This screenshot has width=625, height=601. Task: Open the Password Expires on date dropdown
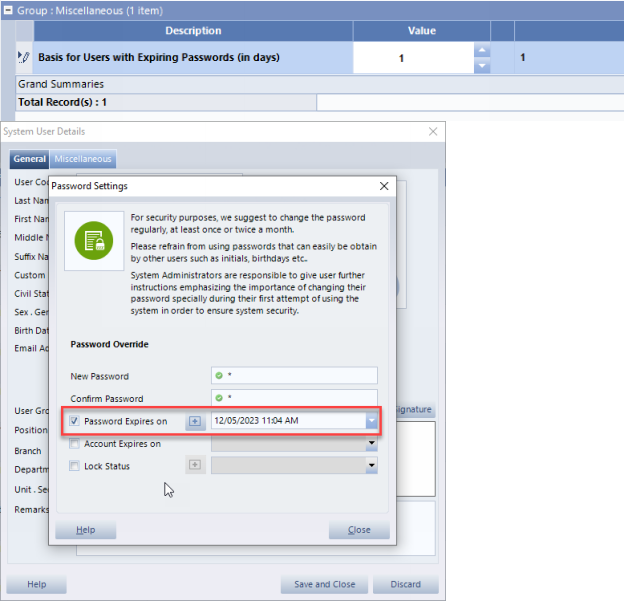coord(372,421)
